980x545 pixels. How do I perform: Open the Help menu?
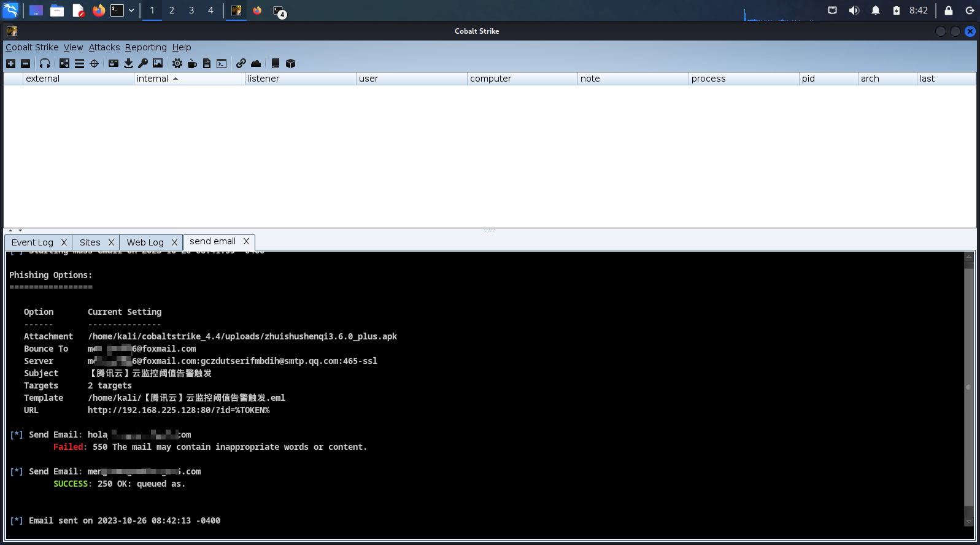click(x=182, y=47)
